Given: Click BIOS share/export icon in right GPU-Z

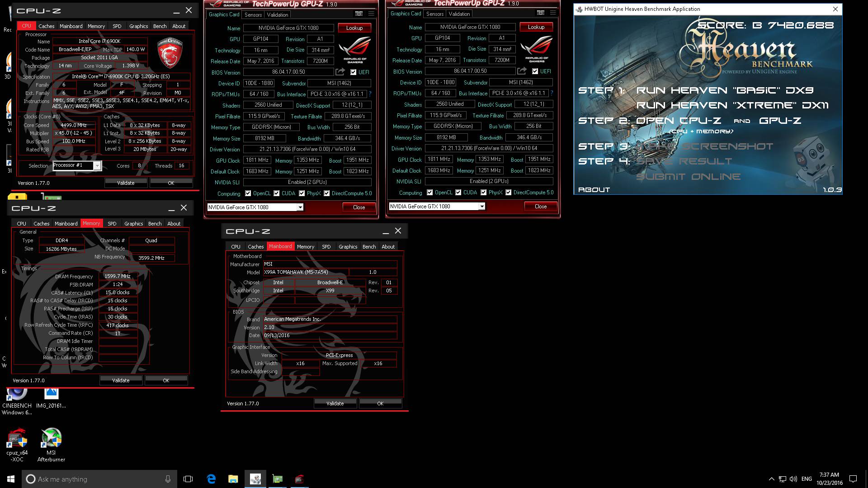Looking at the screenshot, I should 522,71.
